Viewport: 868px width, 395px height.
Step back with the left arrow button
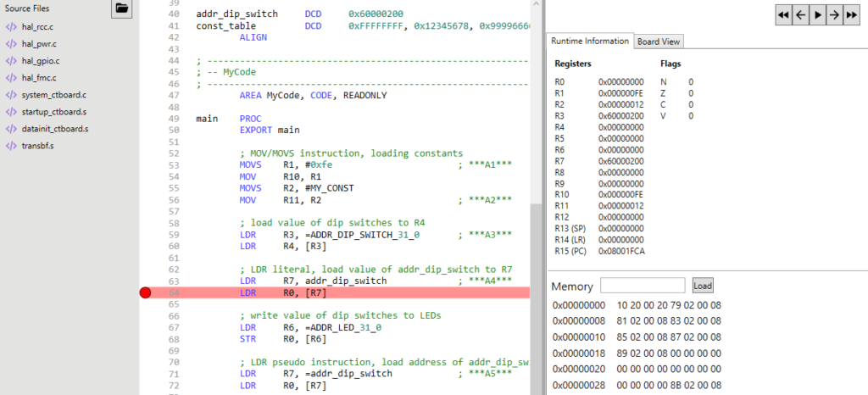coord(800,14)
